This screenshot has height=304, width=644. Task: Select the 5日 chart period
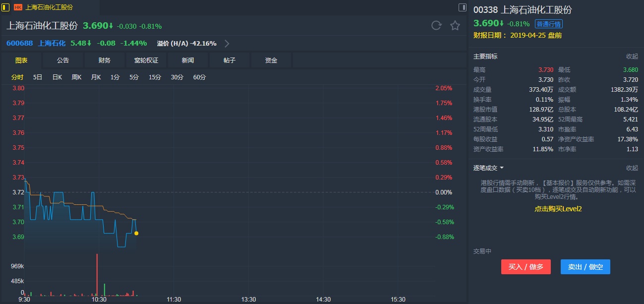[x=38, y=77]
